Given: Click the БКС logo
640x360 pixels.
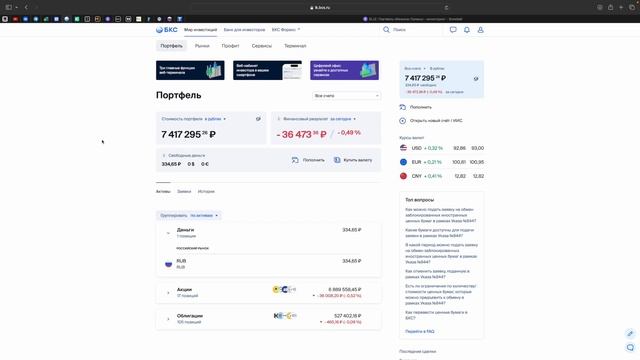Looking at the screenshot, I should coord(167,30).
